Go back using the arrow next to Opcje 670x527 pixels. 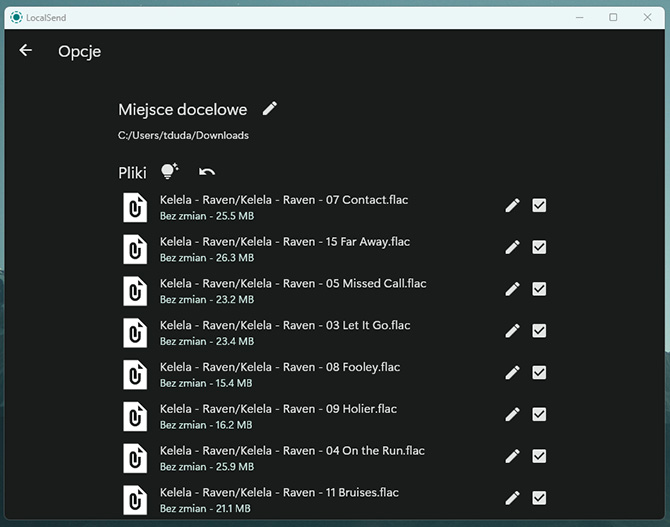pyautogui.click(x=26, y=50)
